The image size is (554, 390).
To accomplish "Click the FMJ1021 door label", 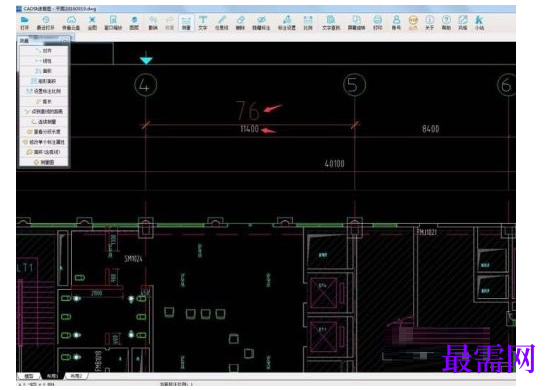I will coord(427,232).
